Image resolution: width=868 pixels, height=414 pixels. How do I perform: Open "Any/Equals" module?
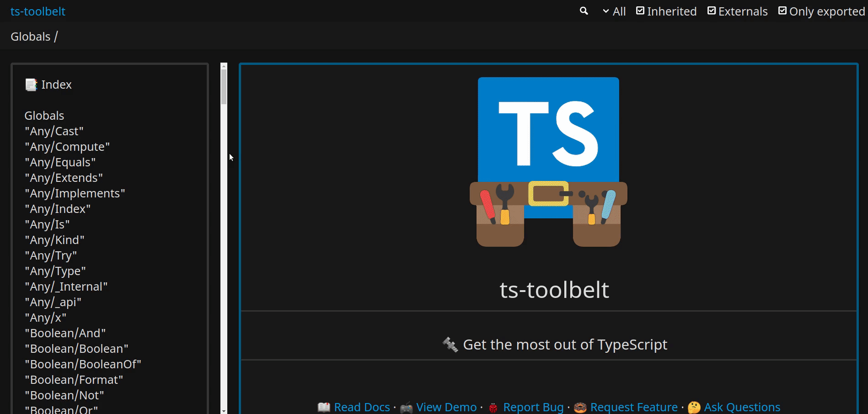pyautogui.click(x=60, y=162)
